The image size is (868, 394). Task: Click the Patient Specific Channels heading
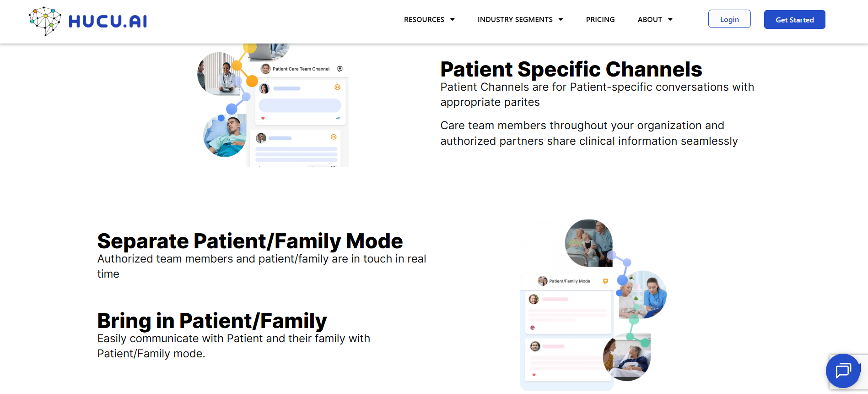tap(571, 69)
